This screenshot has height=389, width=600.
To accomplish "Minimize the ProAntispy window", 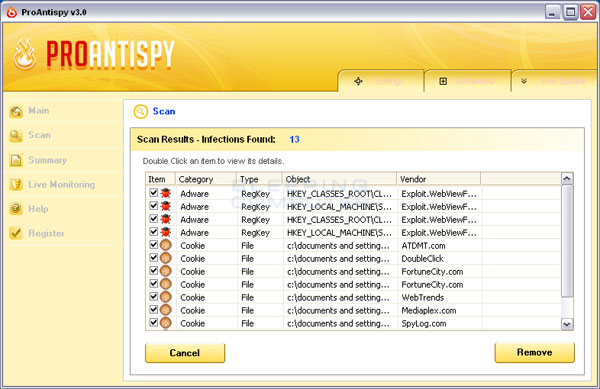I will [x=552, y=12].
